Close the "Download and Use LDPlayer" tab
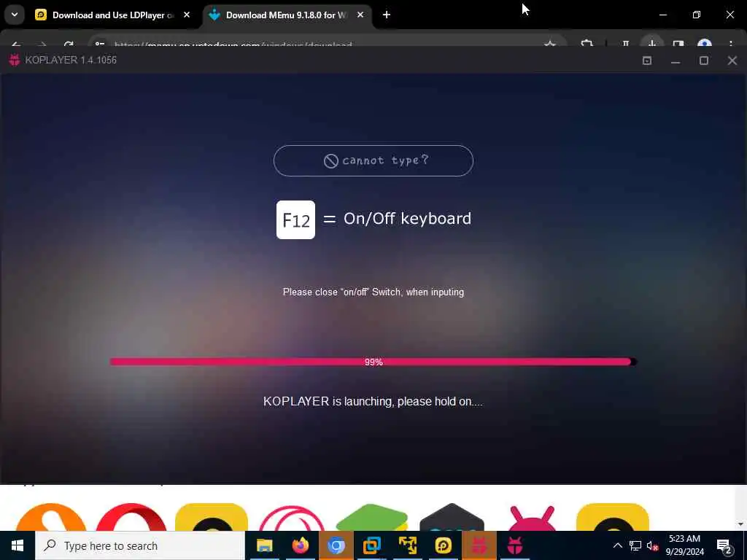 pos(187,15)
